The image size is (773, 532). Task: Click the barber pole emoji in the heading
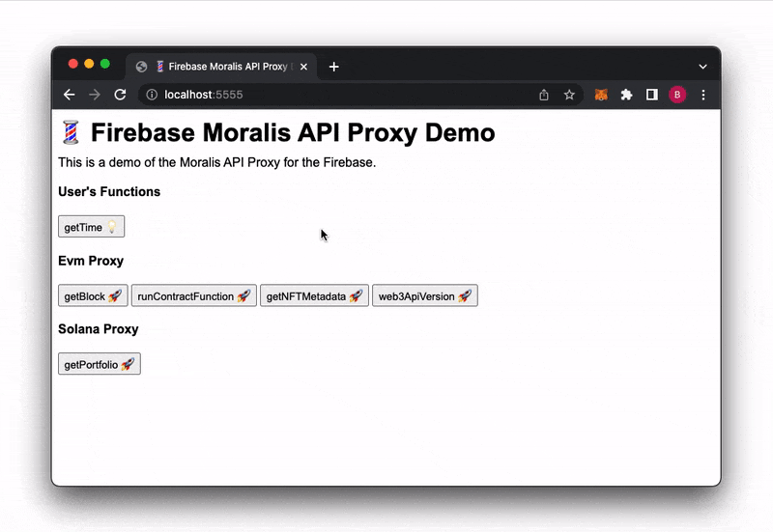[71, 132]
